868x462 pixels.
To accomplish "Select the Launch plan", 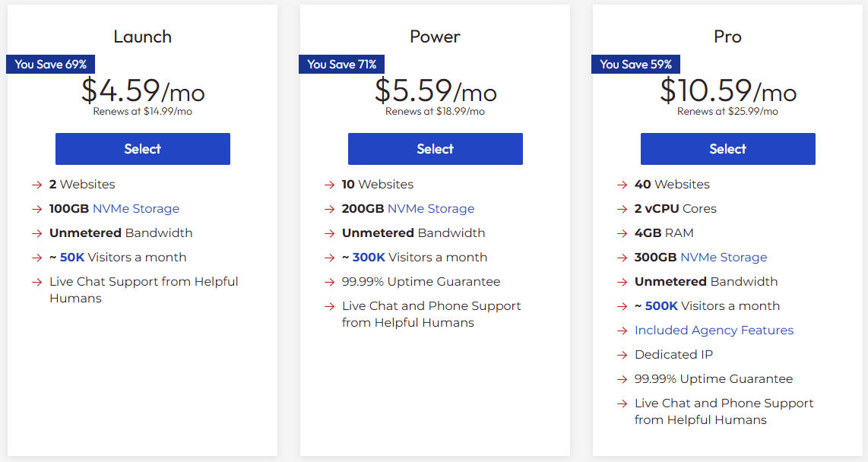I will point(143,149).
